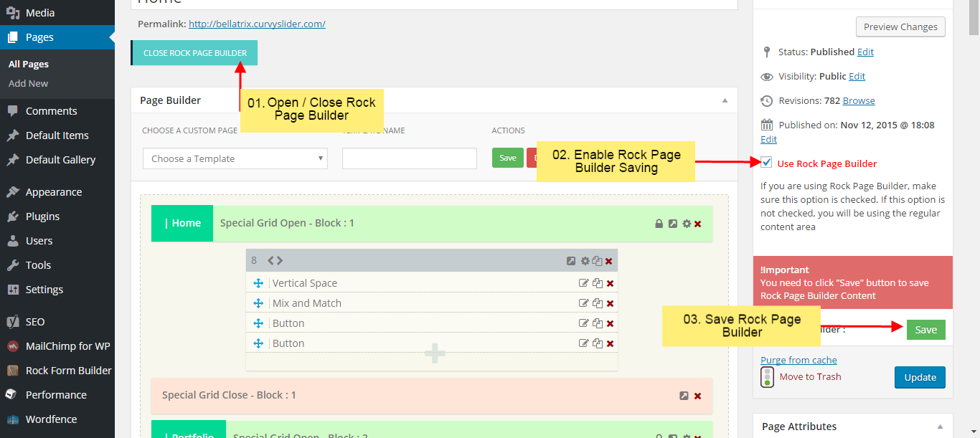Open settings gear for Special Grid Open Block 1
Viewport: 980px width, 438px height.
687,224
